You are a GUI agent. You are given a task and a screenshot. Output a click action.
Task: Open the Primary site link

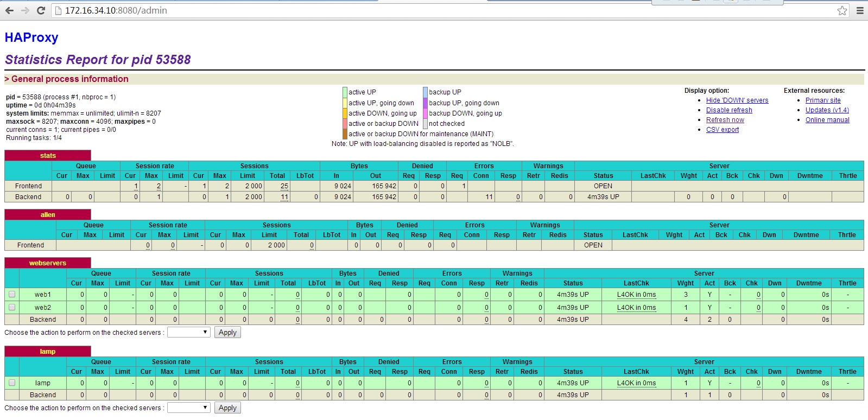click(x=823, y=100)
